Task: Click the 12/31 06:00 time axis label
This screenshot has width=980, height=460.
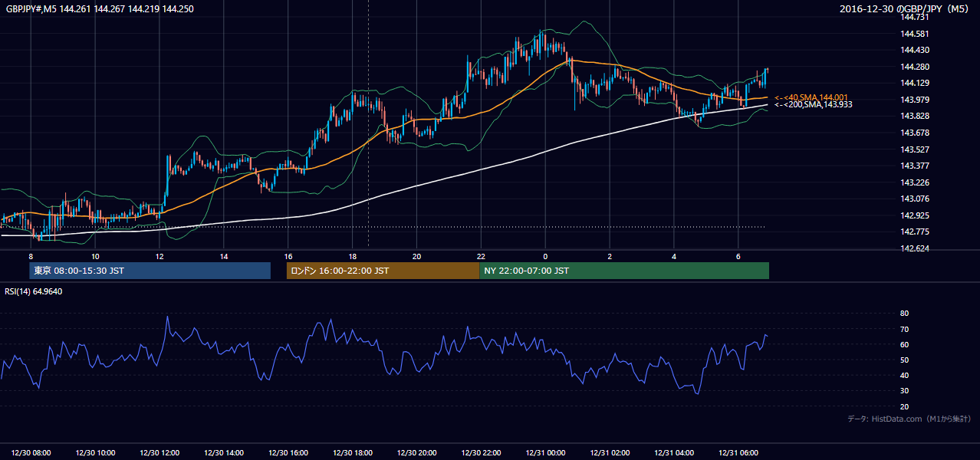Action: pyautogui.click(x=738, y=453)
